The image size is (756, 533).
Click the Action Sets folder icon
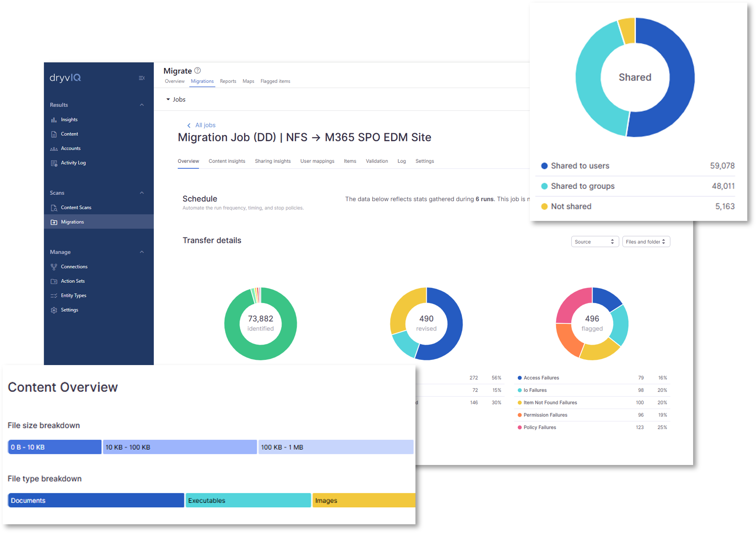(54, 281)
